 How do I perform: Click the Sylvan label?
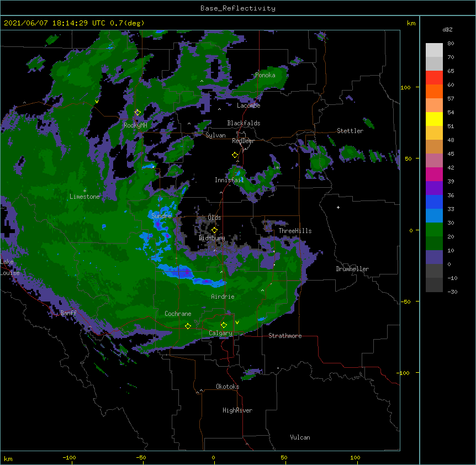[215, 135]
